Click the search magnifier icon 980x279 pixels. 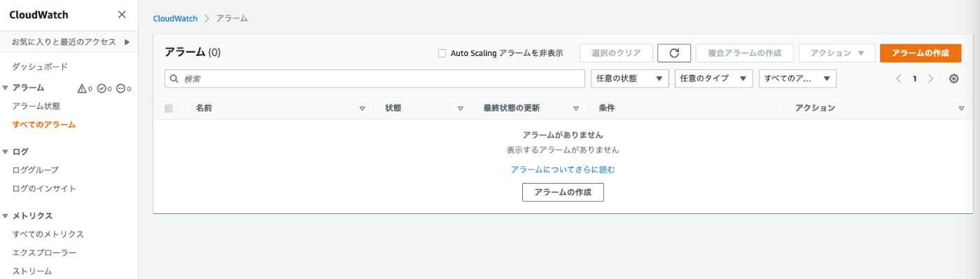tap(174, 79)
